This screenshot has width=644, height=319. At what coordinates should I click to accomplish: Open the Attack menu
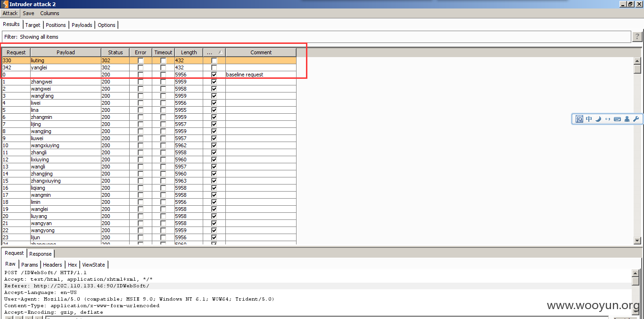(x=10, y=13)
